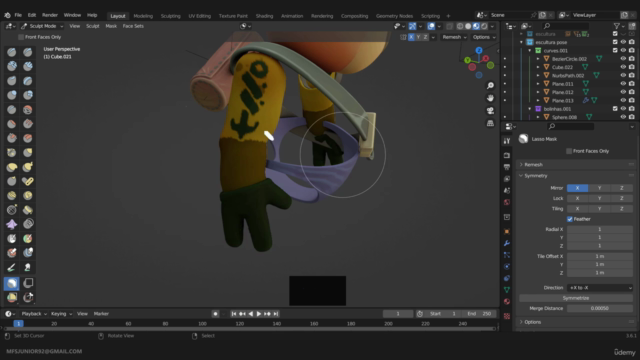Open the Modifiers wrench properties tab
640x360 pixels.
507,243
